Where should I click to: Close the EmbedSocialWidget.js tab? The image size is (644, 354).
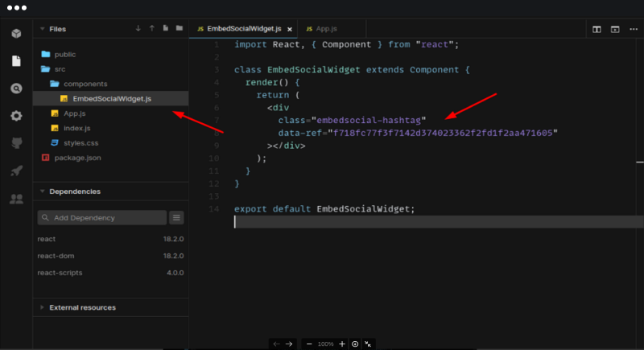pyautogui.click(x=290, y=29)
